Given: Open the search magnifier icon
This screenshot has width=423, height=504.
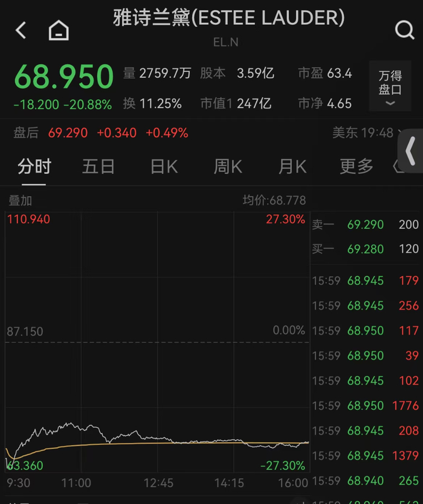Looking at the screenshot, I should pos(405,30).
